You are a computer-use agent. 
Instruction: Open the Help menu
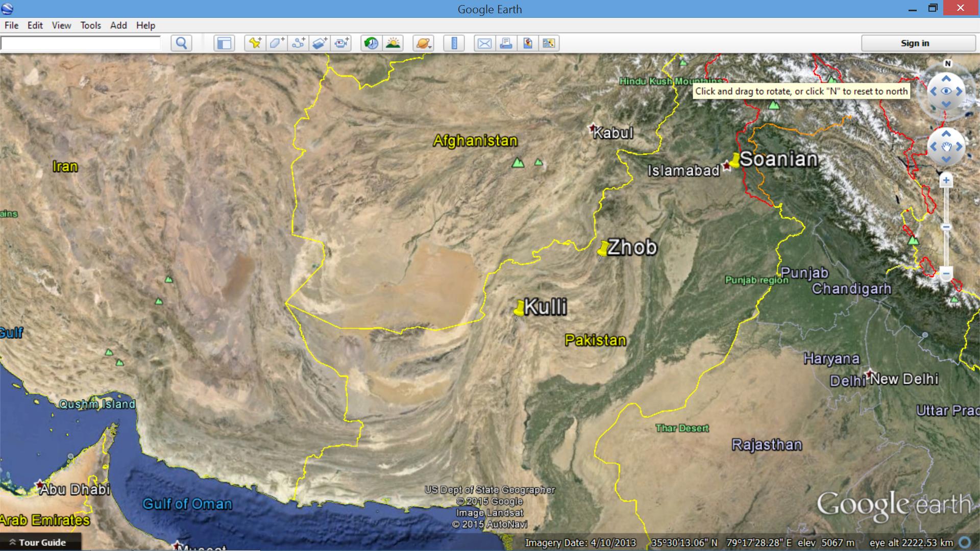pyautogui.click(x=145, y=25)
